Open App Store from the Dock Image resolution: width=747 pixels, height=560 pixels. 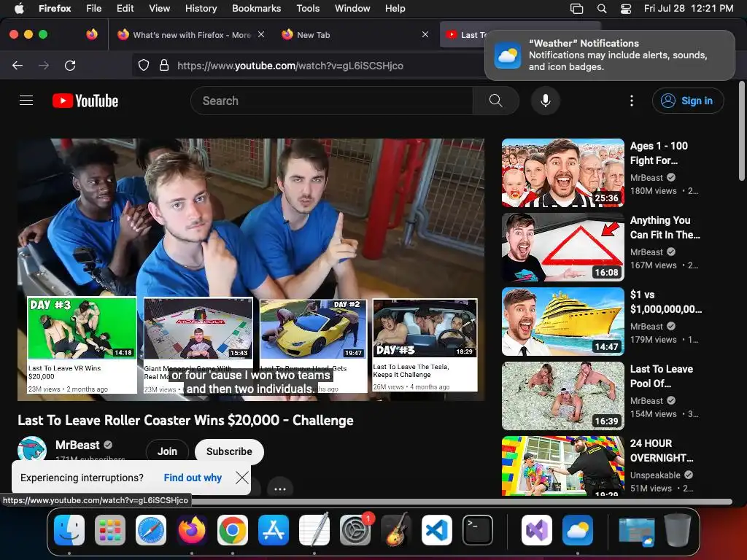tap(274, 530)
